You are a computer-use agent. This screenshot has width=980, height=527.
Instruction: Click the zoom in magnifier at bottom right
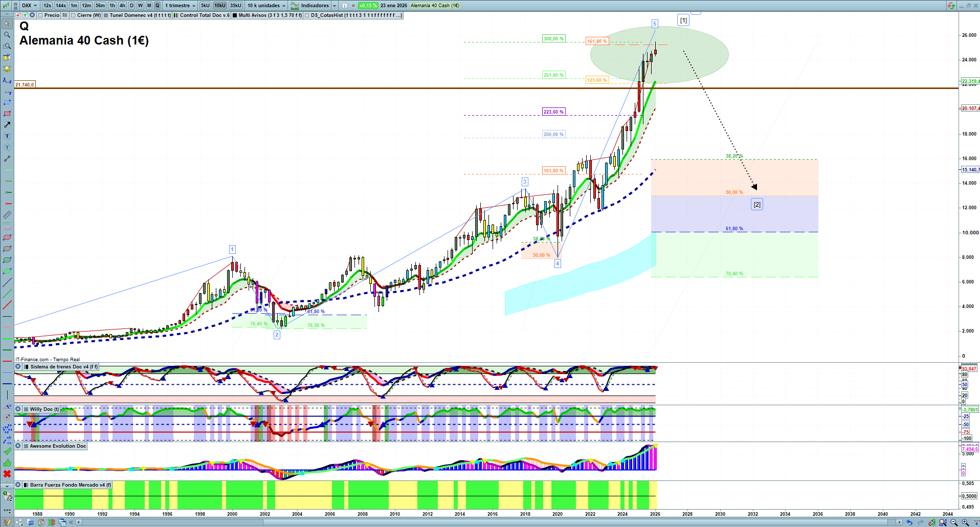[x=965, y=522]
